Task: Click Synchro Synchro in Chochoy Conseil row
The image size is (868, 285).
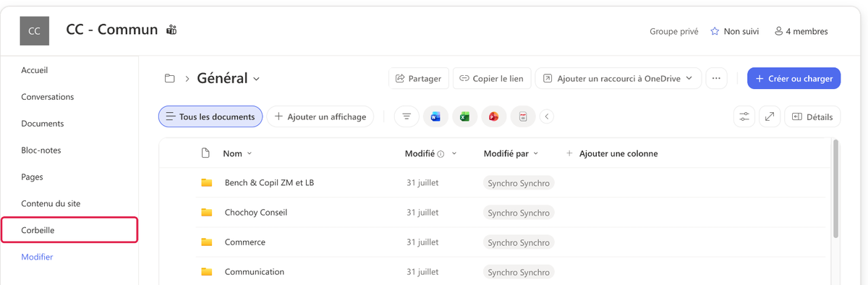Action: [519, 213]
